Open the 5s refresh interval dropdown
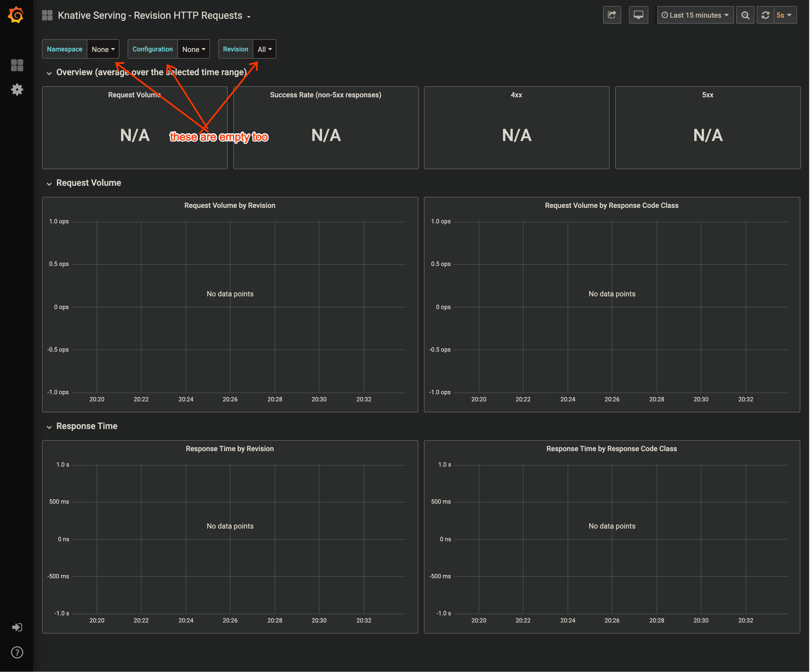 tap(785, 15)
